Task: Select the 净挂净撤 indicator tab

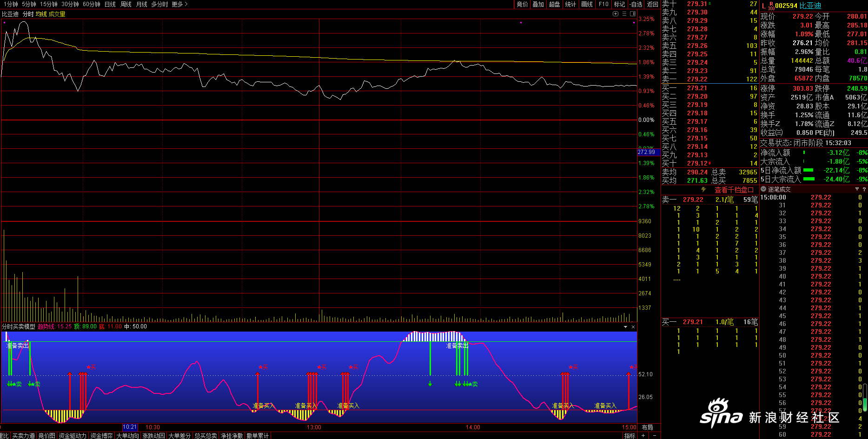Action: [x=232, y=436]
